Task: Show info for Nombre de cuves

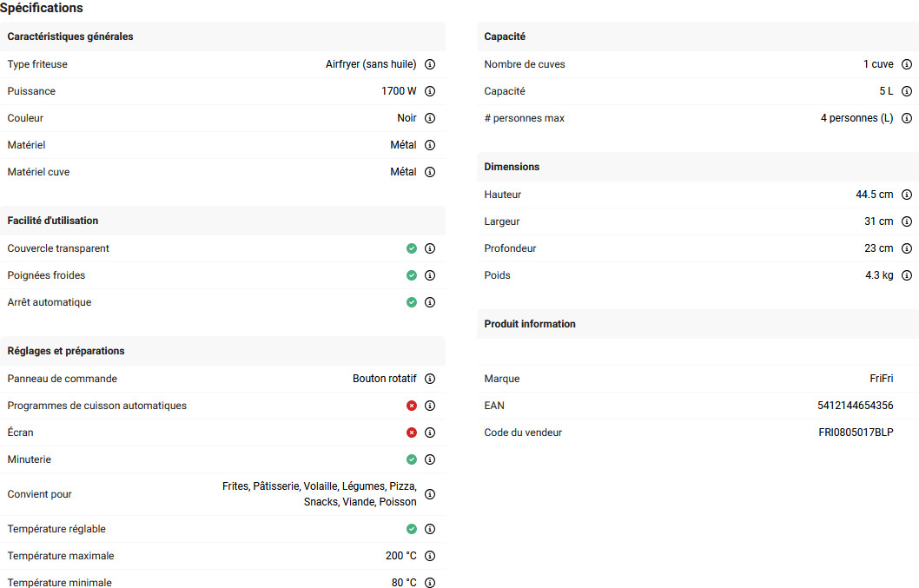Action: pos(907,64)
